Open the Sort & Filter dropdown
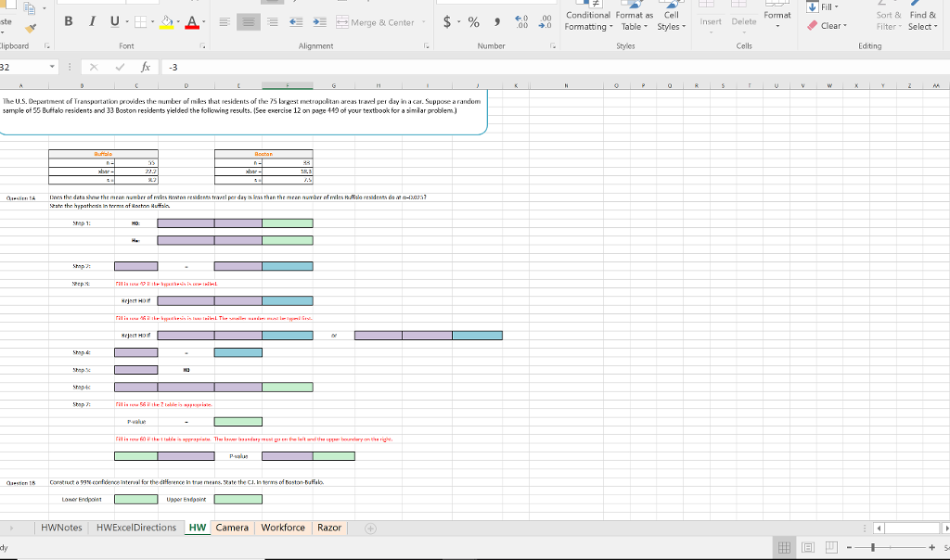The height and width of the screenshot is (560, 950). 887,20
